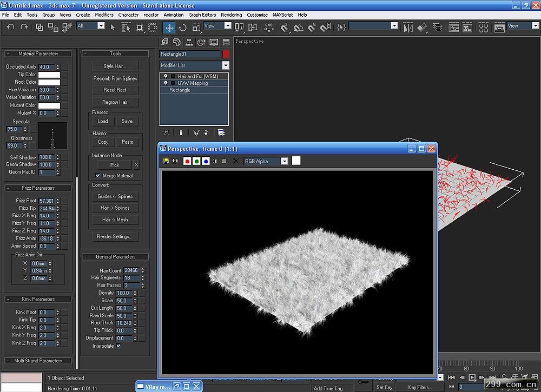The height and width of the screenshot is (392, 541).
Task: Open the reference coordinate View dropdown beside Scale
Action: point(228,26)
